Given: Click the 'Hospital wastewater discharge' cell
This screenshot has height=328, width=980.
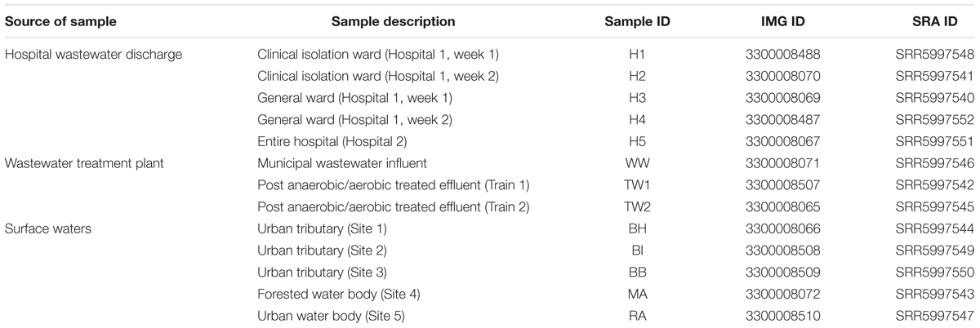Looking at the screenshot, I should 93,55.
